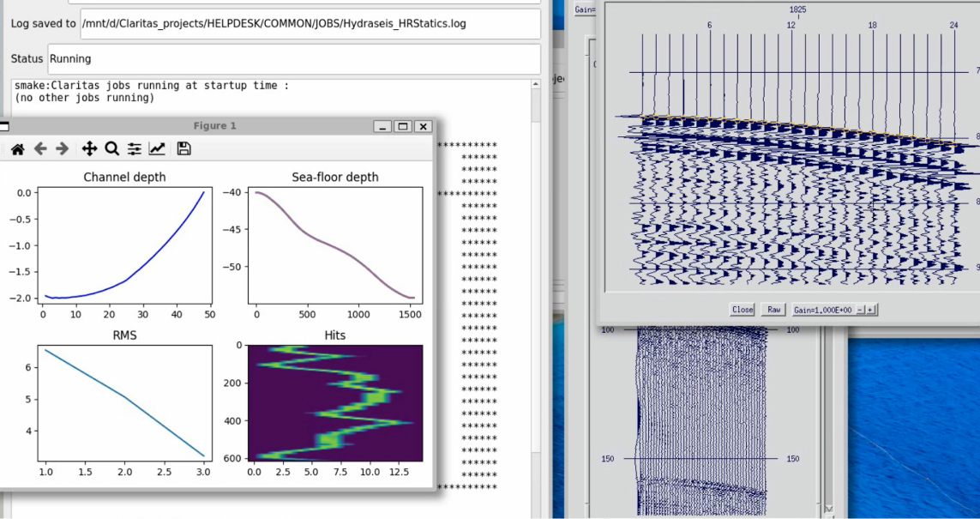Minimize the Figure 1 window
Image resolution: width=980 pixels, height=519 pixels.
[x=383, y=126]
